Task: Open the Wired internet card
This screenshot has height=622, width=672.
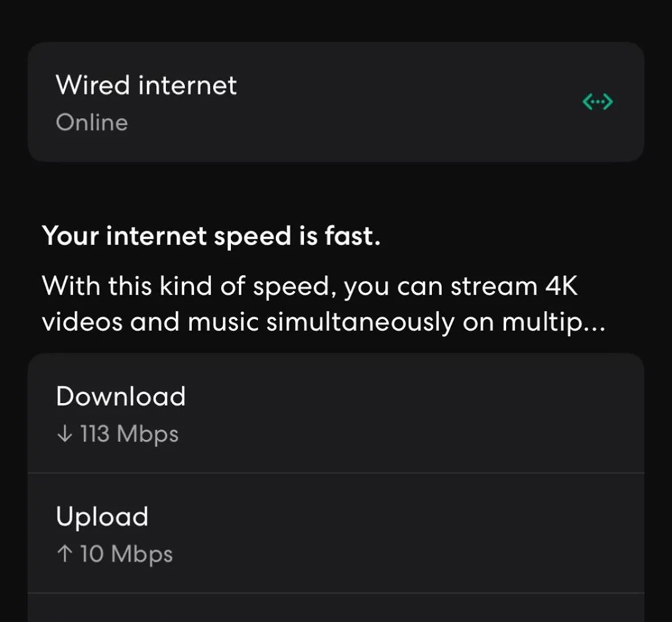Action: (x=336, y=102)
